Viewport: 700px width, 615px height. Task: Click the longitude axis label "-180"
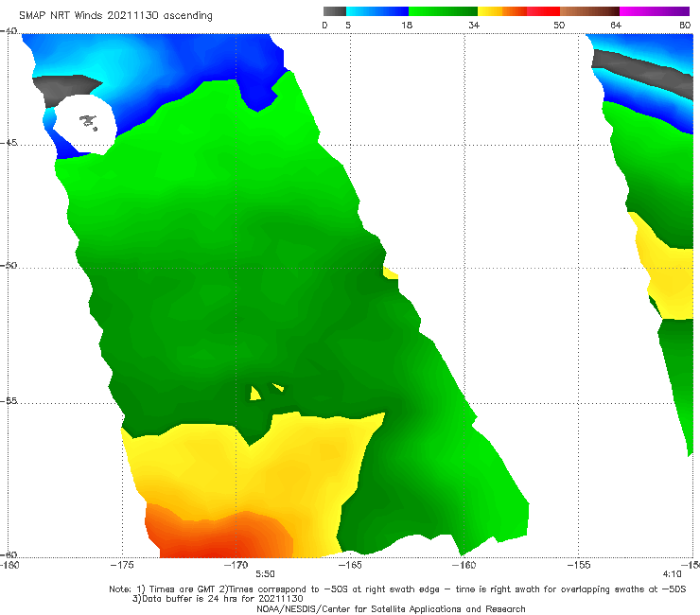click(x=9, y=565)
